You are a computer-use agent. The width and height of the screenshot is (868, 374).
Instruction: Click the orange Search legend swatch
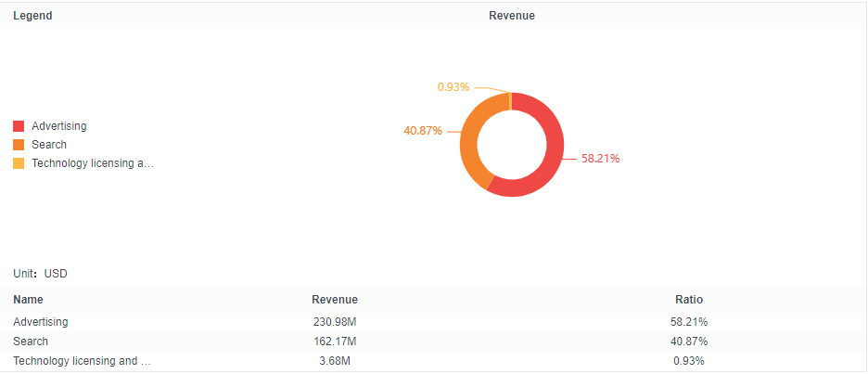(19, 145)
